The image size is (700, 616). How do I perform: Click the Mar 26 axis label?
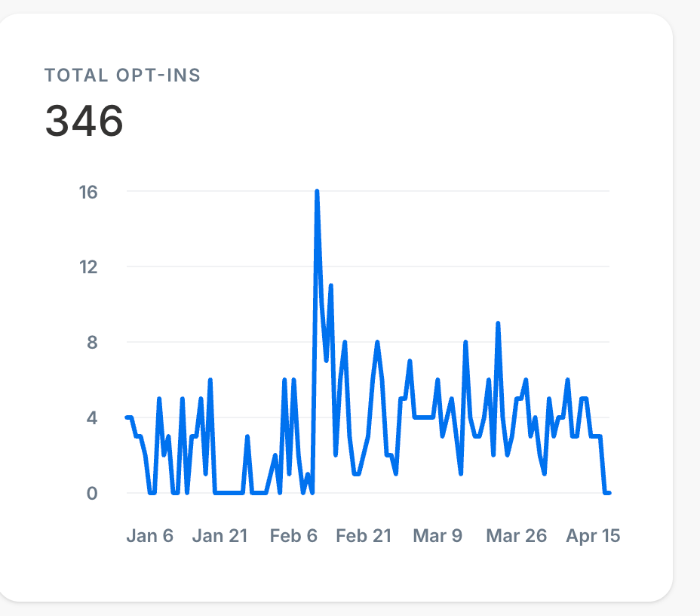click(x=516, y=535)
